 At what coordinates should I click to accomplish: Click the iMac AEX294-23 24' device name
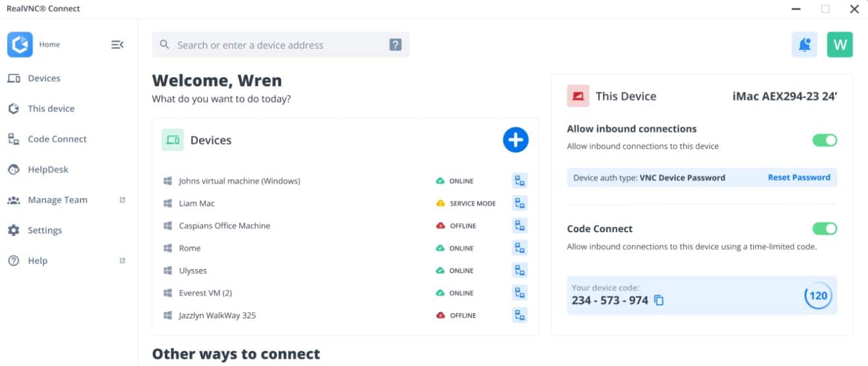click(785, 96)
